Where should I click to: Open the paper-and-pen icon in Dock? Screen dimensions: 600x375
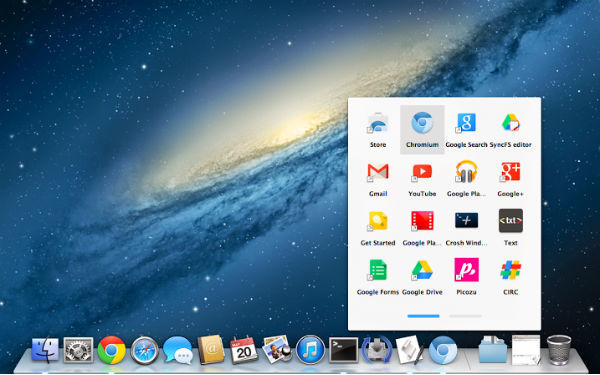click(409, 350)
